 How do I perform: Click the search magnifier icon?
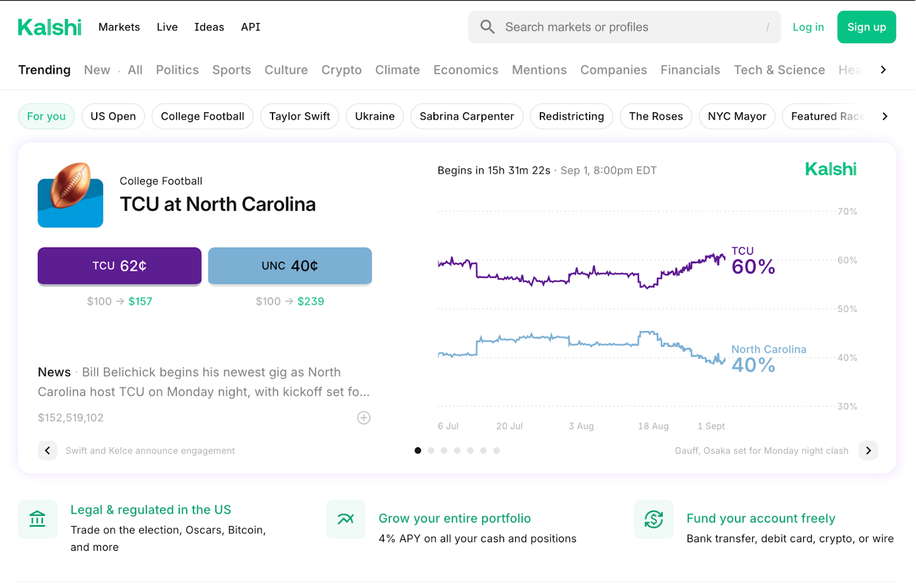(487, 27)
